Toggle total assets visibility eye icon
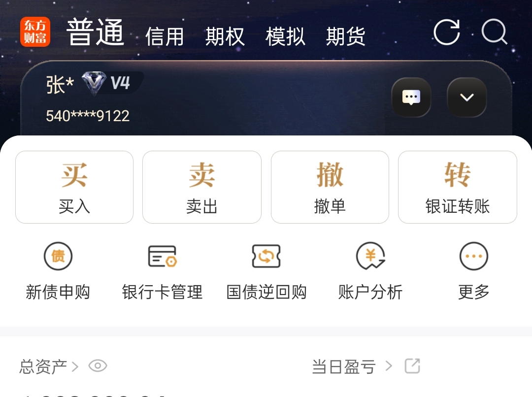The width and height of the screenshot is (532, 397). 98,366
